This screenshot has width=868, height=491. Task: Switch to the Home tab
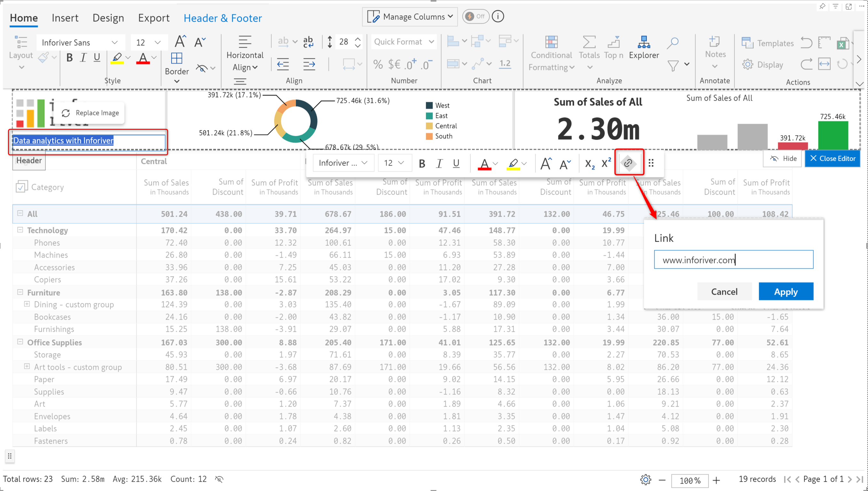(24, 18)
